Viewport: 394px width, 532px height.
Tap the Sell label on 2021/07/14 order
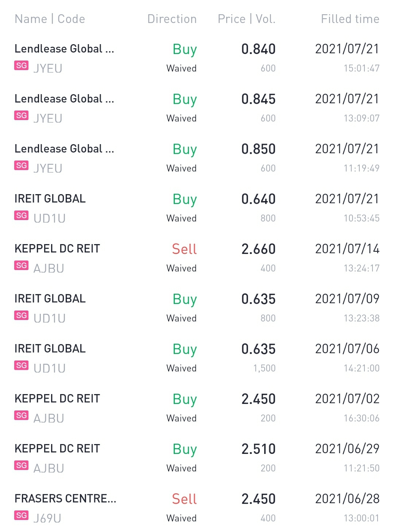click(184, 249)
